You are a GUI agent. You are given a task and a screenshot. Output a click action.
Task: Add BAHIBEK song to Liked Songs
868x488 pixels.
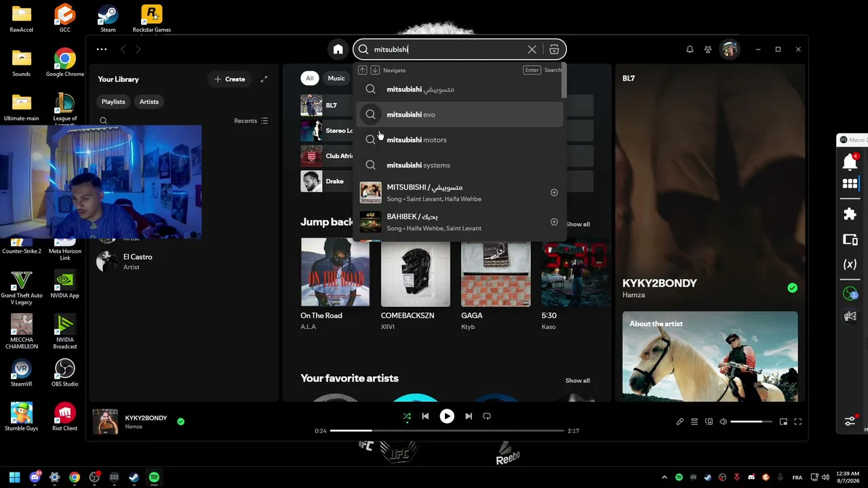(554, 222)
